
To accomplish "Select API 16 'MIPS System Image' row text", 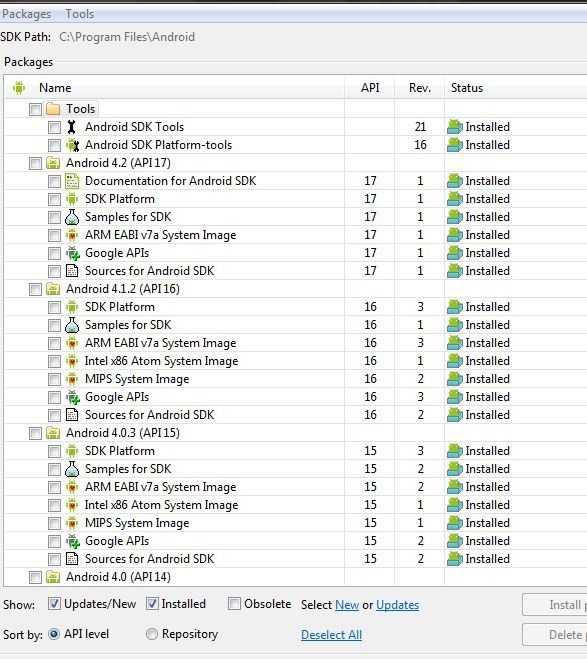I will point(137,379).
